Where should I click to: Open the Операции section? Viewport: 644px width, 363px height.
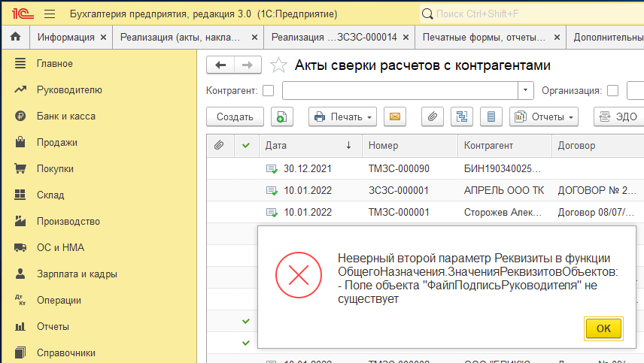coord(59,300)
